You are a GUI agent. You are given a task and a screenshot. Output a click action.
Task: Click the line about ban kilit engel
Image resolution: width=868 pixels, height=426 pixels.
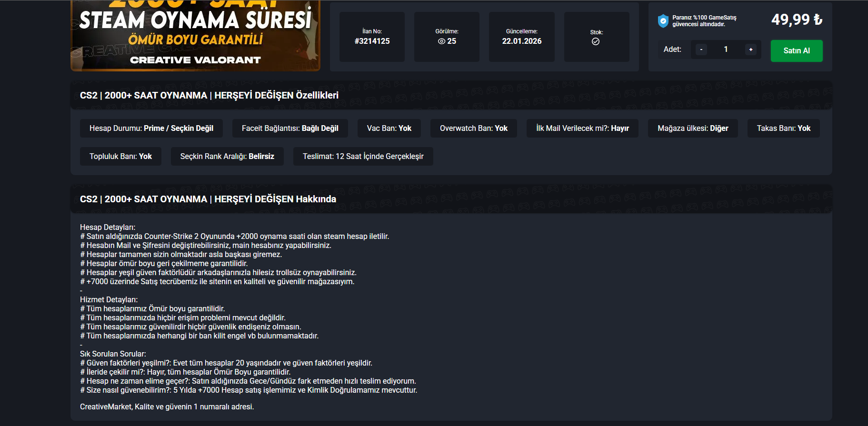pyautogui.click(x=200, y=336)
